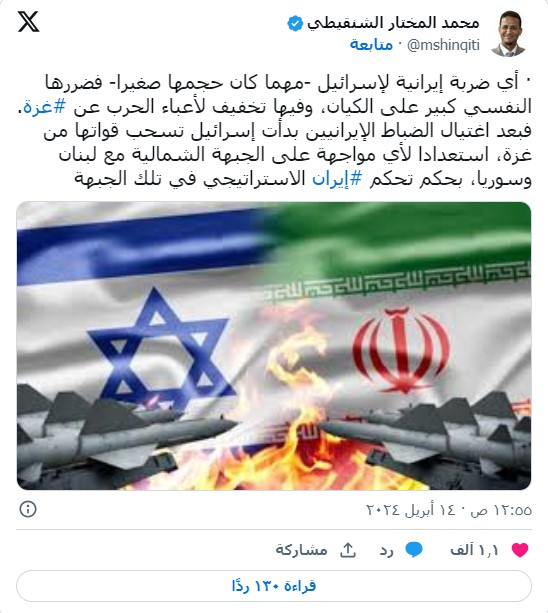This screenshot has width=548, height=613.
Task: Click the blue reply bubble icon
Action: pos(414,550)
